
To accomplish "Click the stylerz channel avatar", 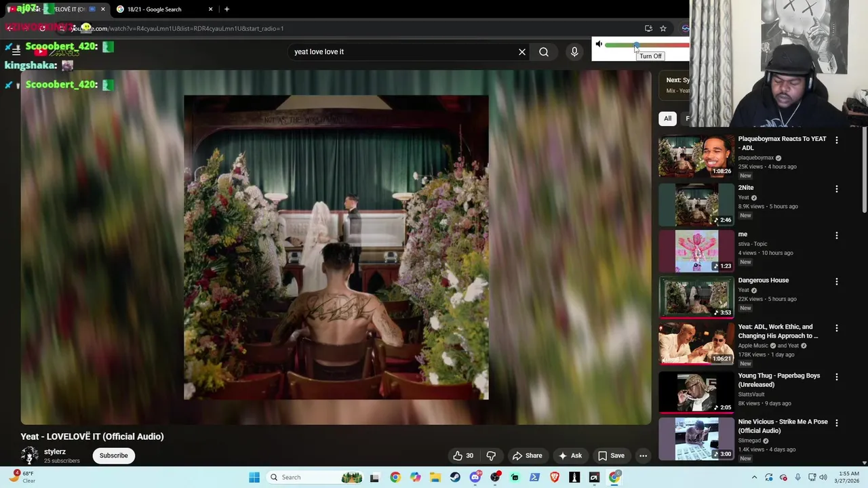I will [x=30, y=455].
